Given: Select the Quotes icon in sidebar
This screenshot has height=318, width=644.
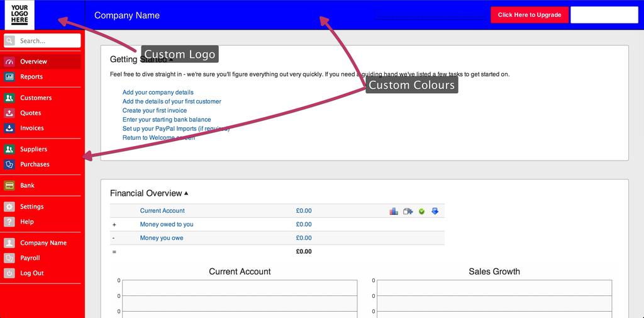Looking at the screenshot, I should (9, 113).
